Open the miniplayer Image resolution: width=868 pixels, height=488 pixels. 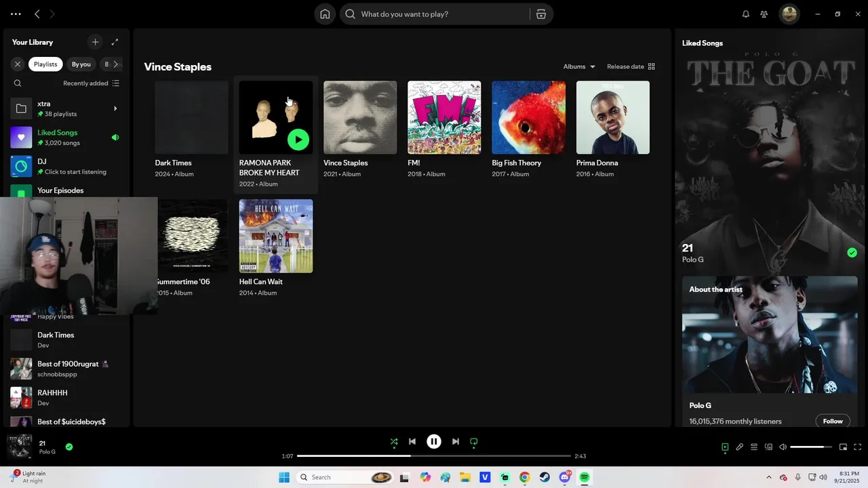click(844, 447)
